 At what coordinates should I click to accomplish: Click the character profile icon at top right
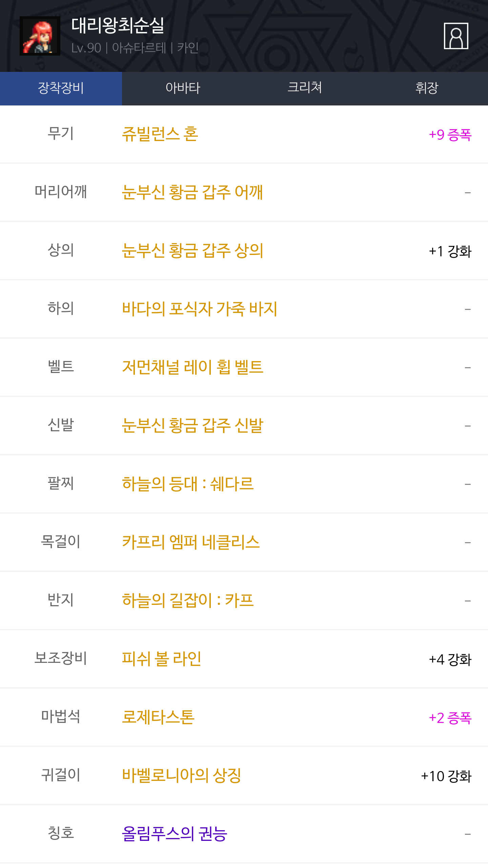[456, 36]
